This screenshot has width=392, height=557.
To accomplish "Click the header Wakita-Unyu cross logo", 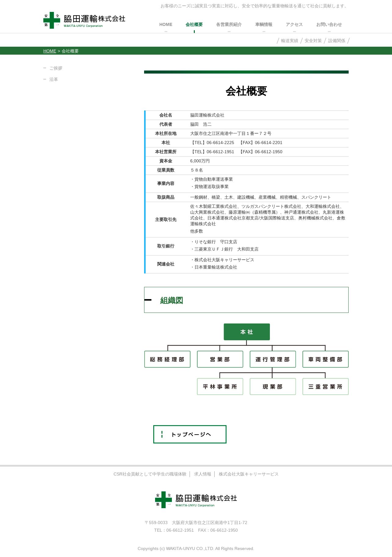I will pyautogui.click(x=84, y=20).
